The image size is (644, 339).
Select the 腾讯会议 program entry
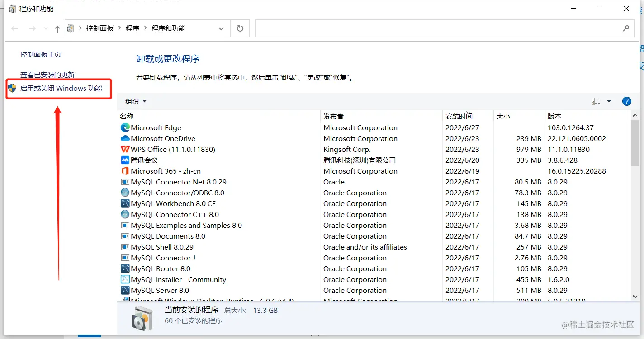144,160
